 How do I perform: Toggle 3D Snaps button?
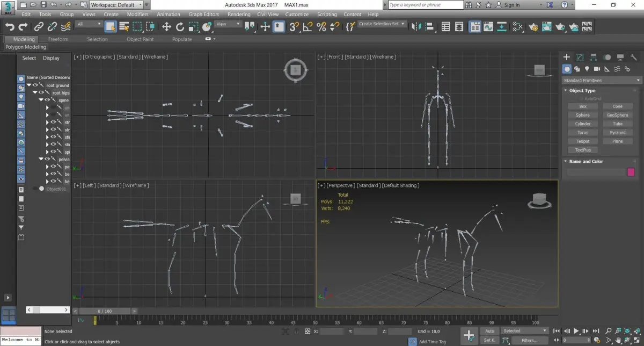click(x=294, y=26)
